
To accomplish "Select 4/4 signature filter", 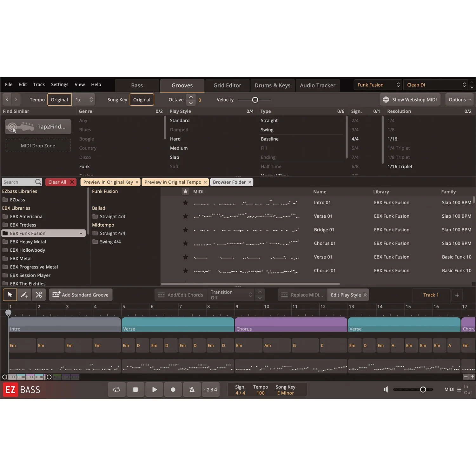I will tap(355, 139).
